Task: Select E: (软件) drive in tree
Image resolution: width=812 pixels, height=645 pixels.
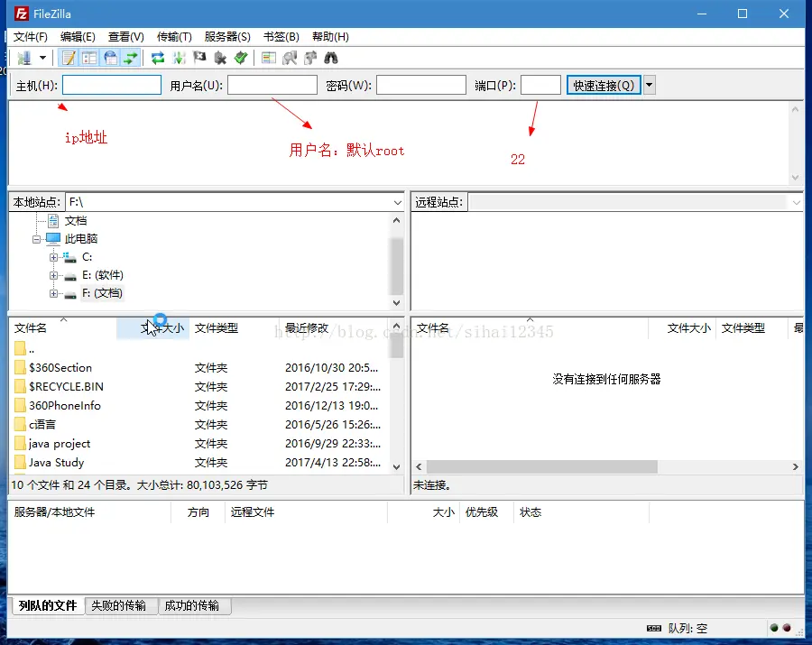Action: click(x=103, y=275)
